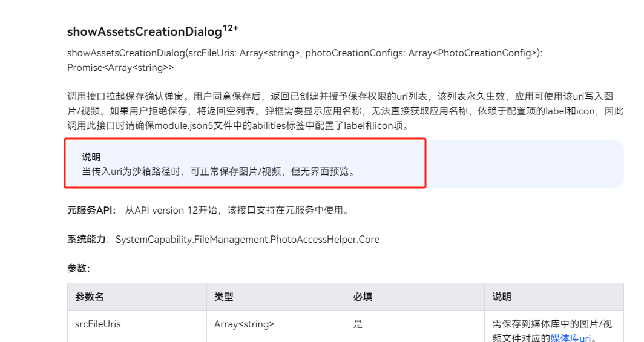Click the 12+ superscript in the heading
644x342 pixels.
[230, 28]
